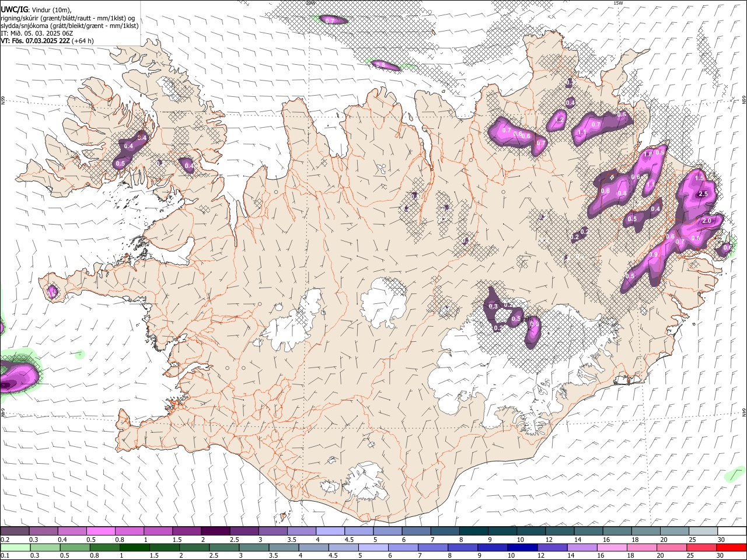
Task: Click the 25 label on the top scale
Action: click(692, 540)
